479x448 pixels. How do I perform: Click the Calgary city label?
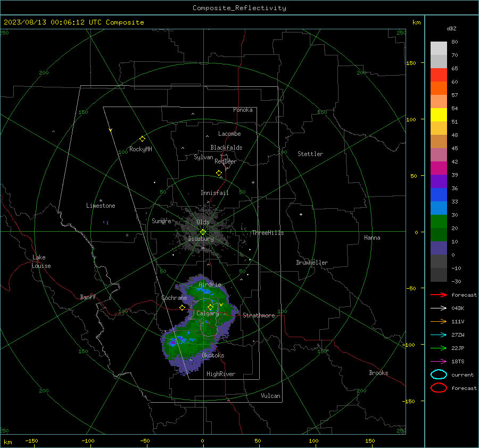tap(208, 313)
